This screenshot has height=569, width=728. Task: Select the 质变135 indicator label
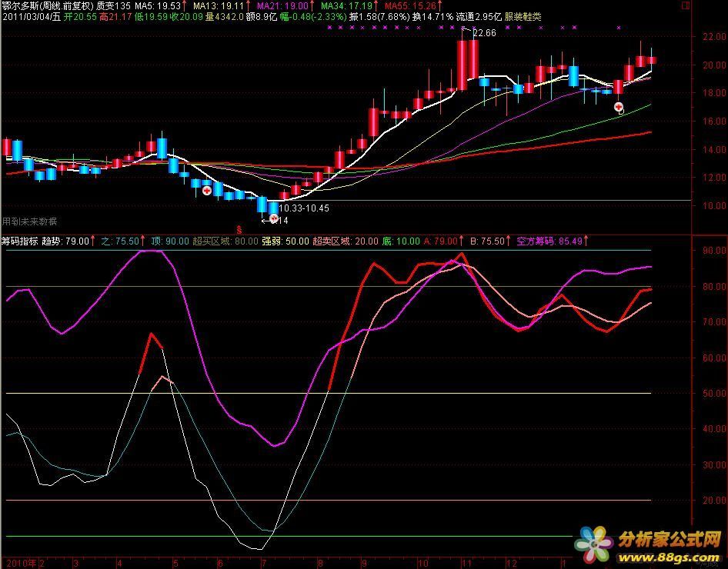(x=114, y=6)
